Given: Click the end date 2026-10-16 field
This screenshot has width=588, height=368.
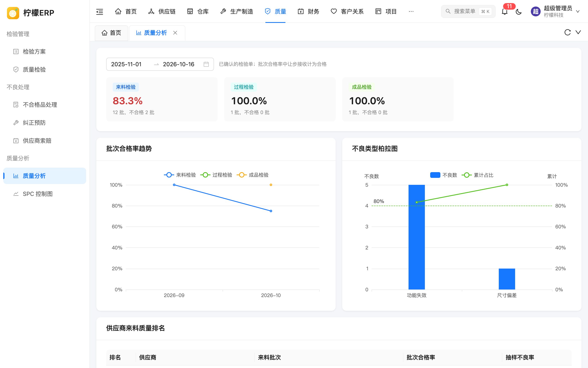Looking at the screenshot, I should tap(179, 64).
